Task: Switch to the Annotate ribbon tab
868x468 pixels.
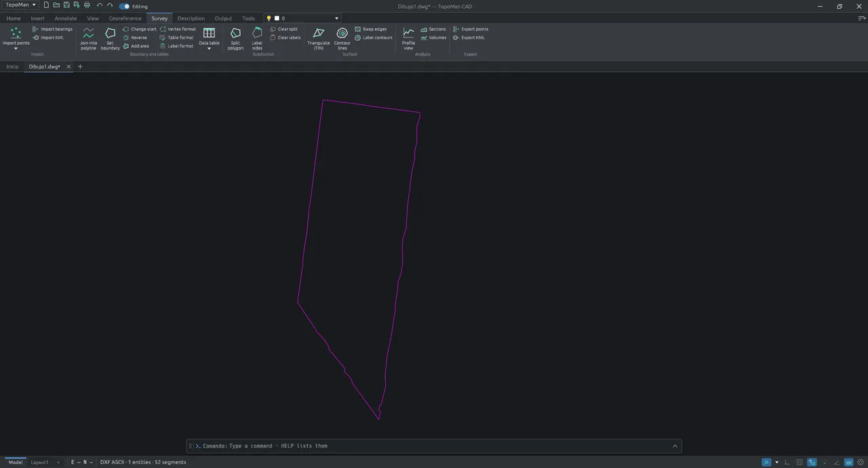Action: tap(66, 18)
